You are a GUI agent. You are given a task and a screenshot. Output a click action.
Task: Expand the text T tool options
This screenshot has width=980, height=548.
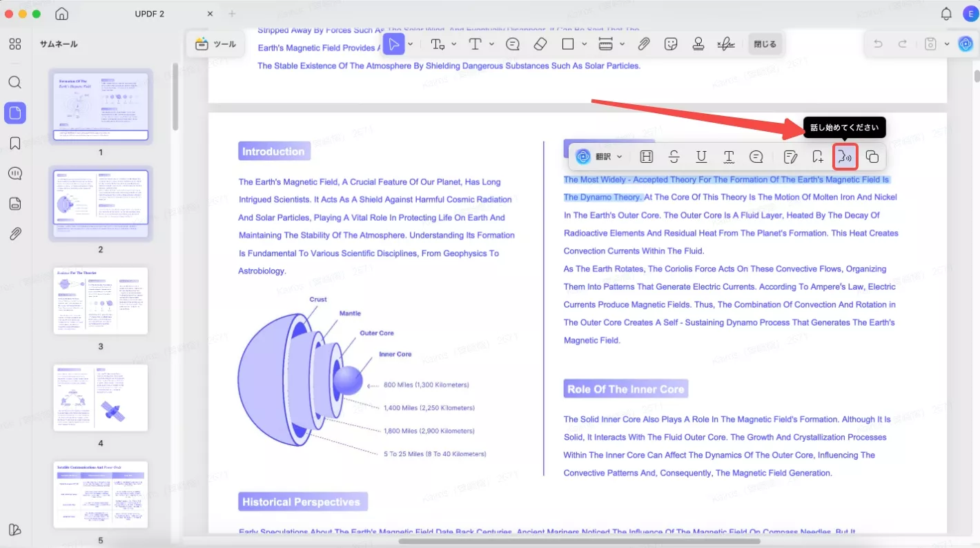(x=491, y=44)
